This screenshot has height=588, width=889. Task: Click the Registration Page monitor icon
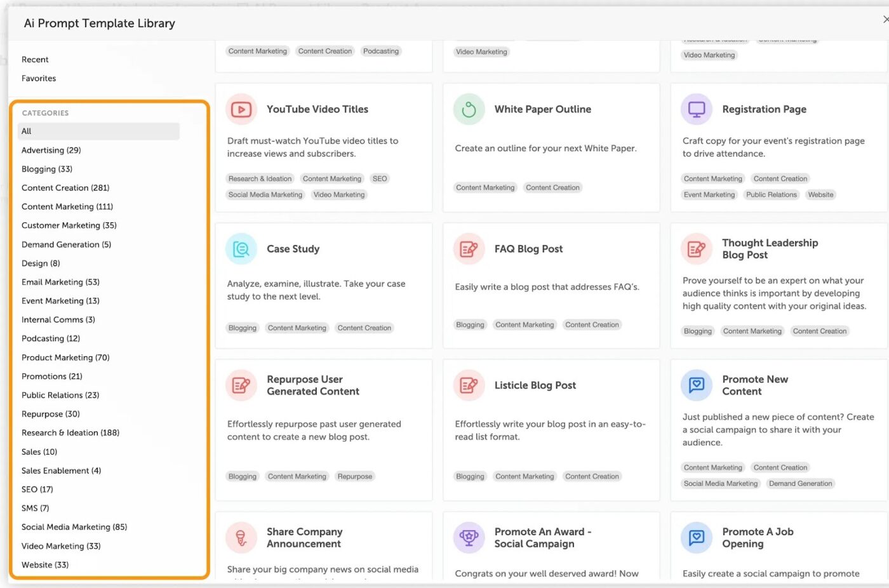(696, 109)
